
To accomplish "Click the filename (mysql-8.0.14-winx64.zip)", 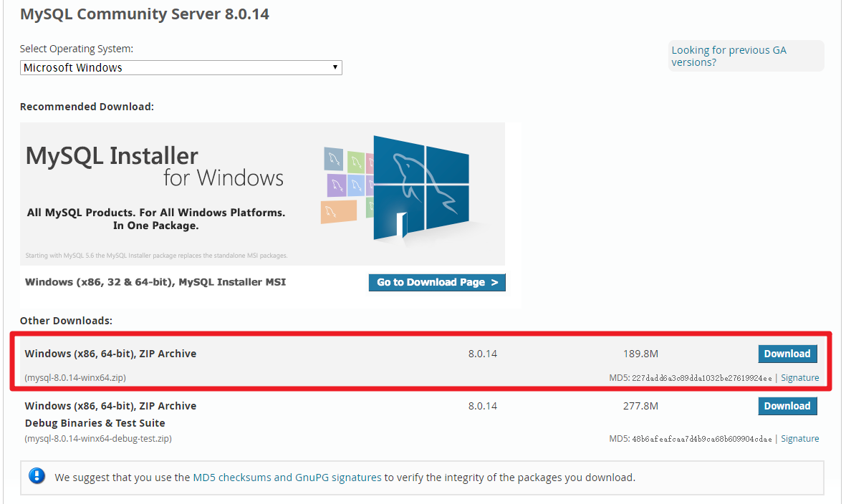I will click(75, 378).
